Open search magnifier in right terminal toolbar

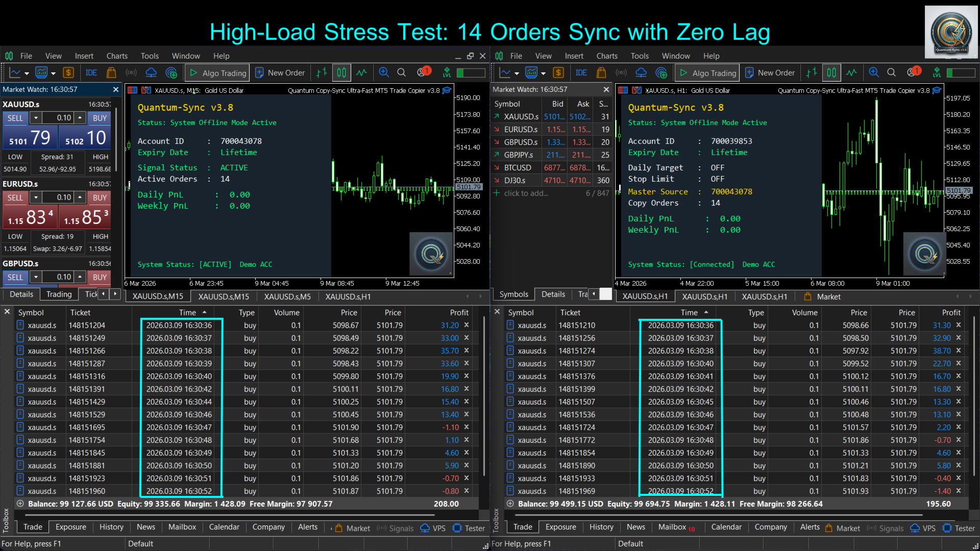pyautogui.click(x=891, y=73)
